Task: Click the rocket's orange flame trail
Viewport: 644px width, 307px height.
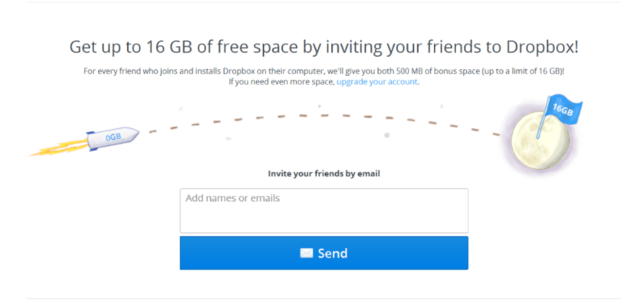Action: pos(55,149)
